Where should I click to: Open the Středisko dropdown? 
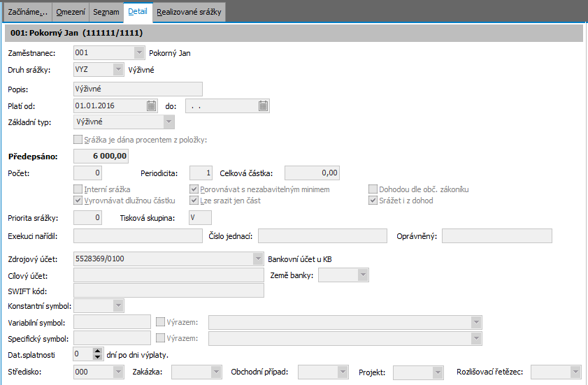pyautogui.click(x=117, y=372)
